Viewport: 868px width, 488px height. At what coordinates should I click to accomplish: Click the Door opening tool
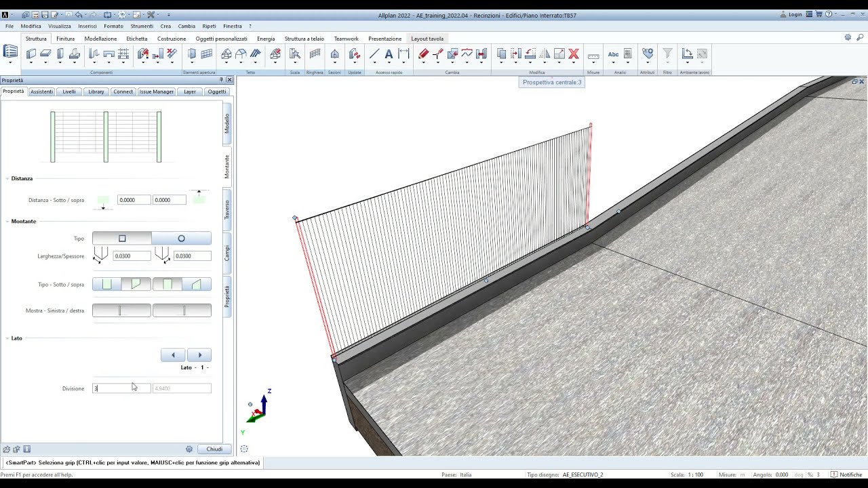(x=192, y=54)
